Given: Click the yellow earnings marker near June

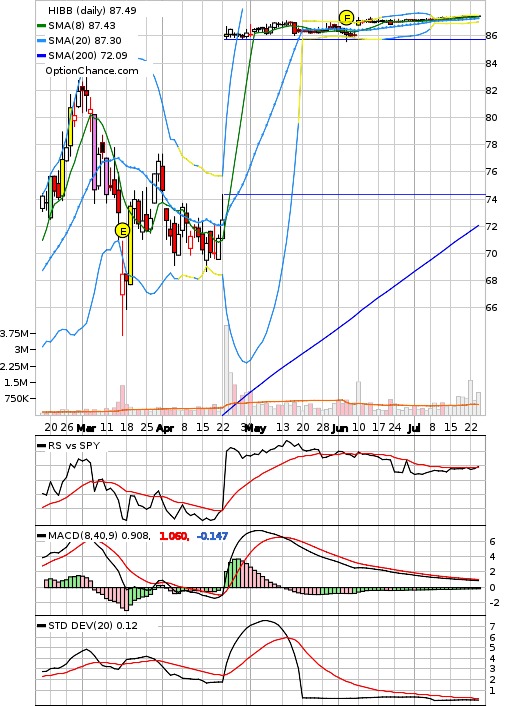Looking at the screenshot, I should (x=346, y=18).
